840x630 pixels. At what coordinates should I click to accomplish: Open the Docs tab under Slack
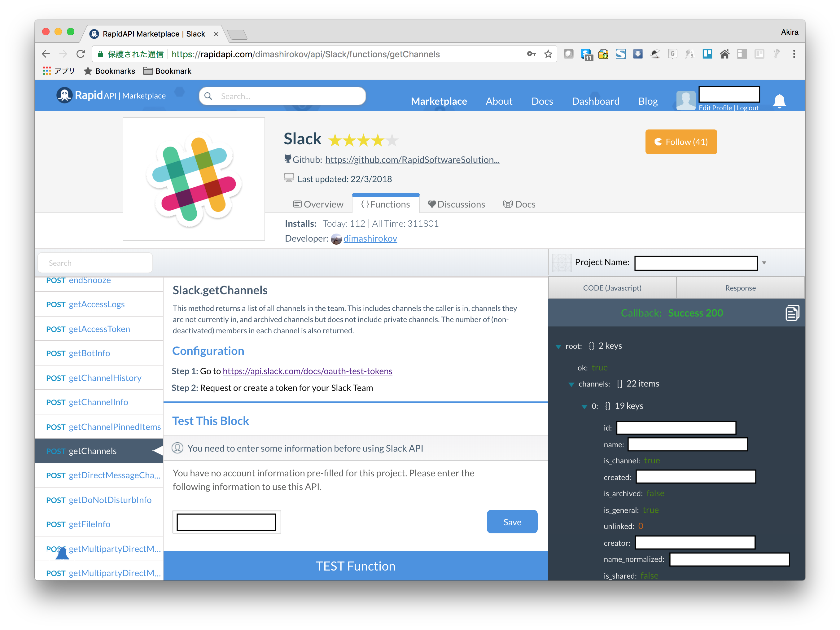[519, 204]
